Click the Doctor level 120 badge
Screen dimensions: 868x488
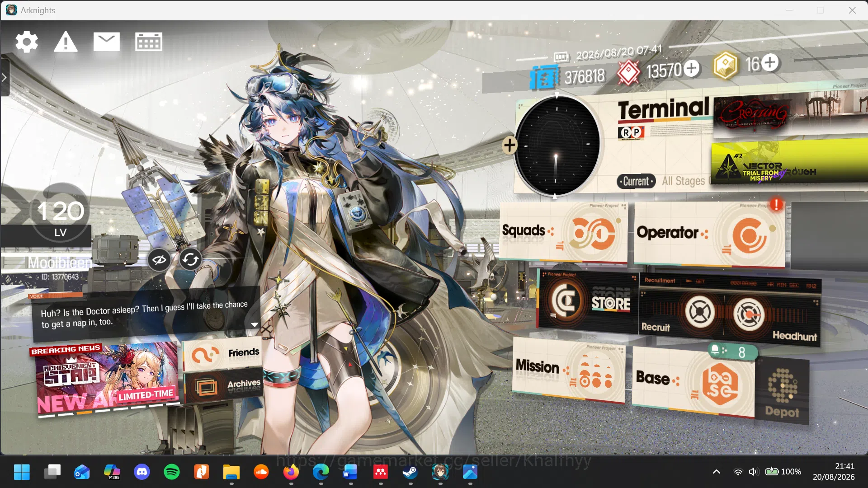tap(61, 213)
